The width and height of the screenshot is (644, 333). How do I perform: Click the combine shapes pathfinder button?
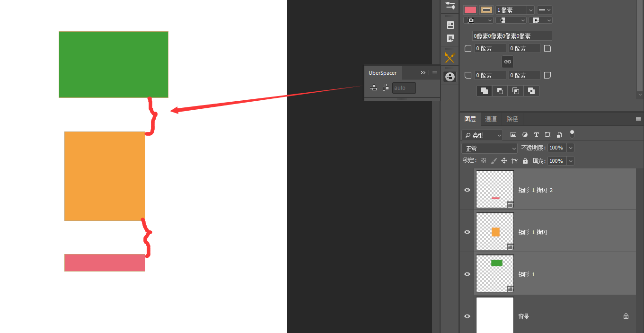click(485, 91)
